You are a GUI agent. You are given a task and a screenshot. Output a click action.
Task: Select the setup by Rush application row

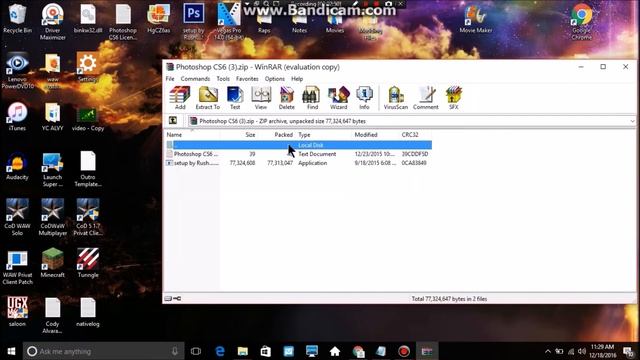click(298, 163)
